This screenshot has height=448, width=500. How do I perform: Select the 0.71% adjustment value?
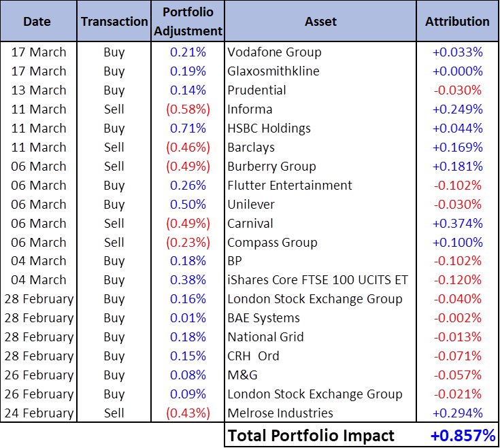(x=188, y=128)
